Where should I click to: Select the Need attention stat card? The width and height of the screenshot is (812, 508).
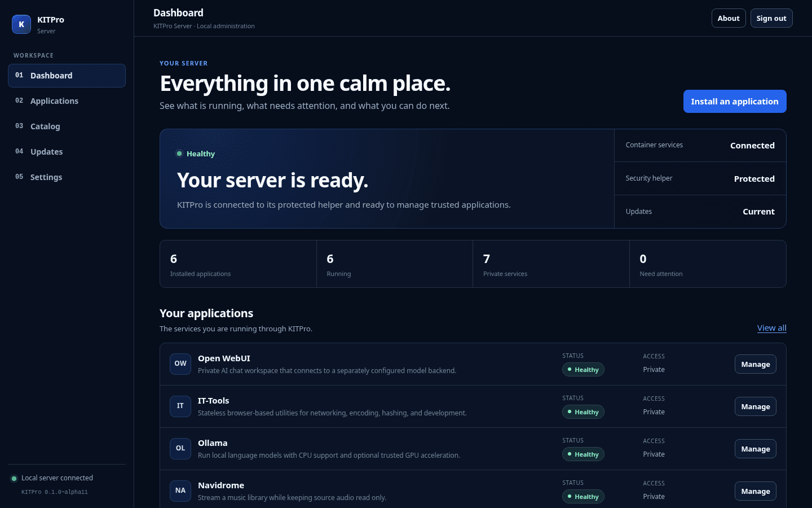[x=708, y=264]
